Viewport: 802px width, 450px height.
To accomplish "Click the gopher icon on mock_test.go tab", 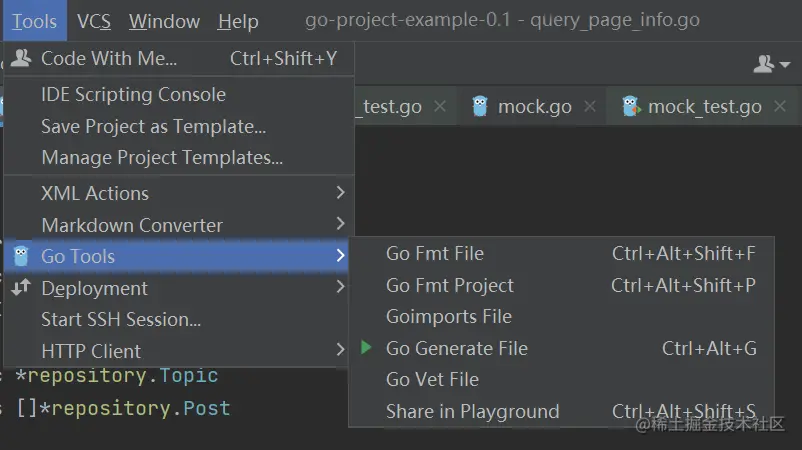I will pyautogui.click(x=630, y=106).
